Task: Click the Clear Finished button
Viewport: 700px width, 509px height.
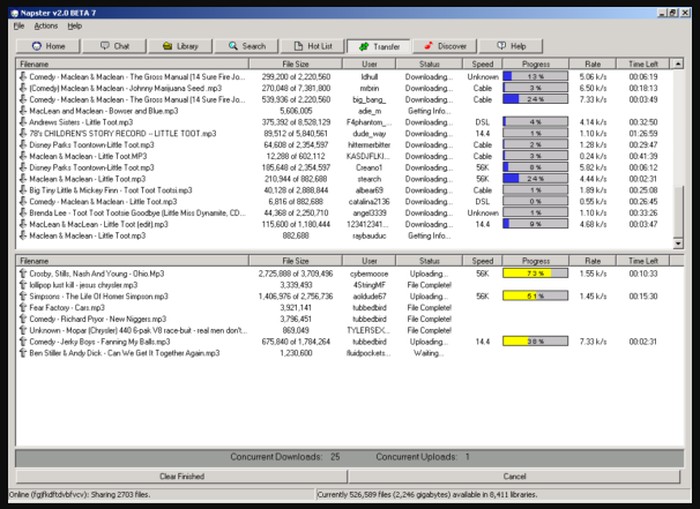Action: (182, 476)
